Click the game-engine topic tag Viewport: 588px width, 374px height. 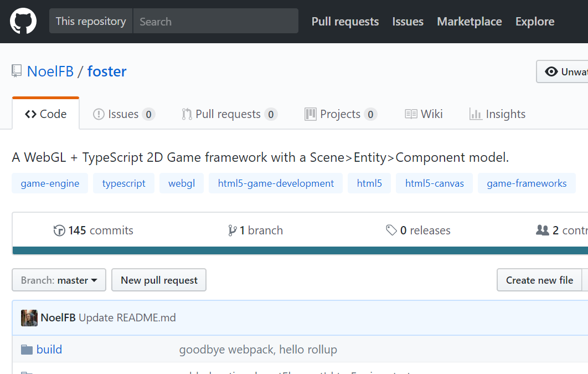(50, 183)
